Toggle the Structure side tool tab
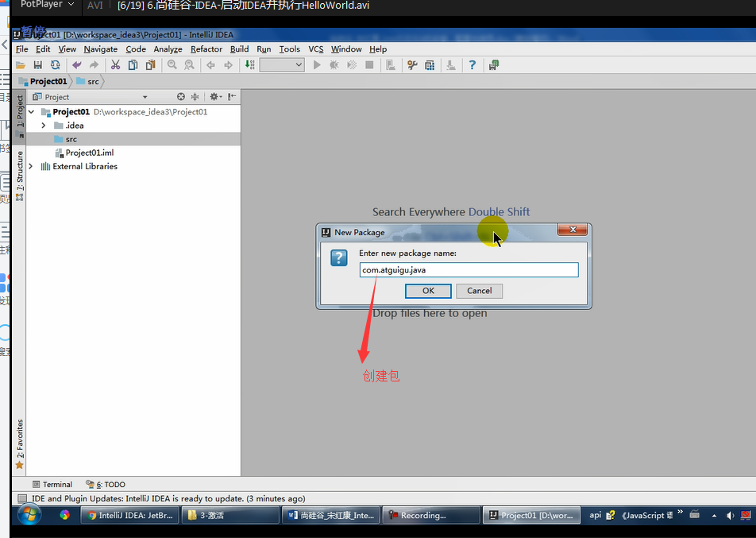This screenshot has width=756, height=538. pos(19,176)
